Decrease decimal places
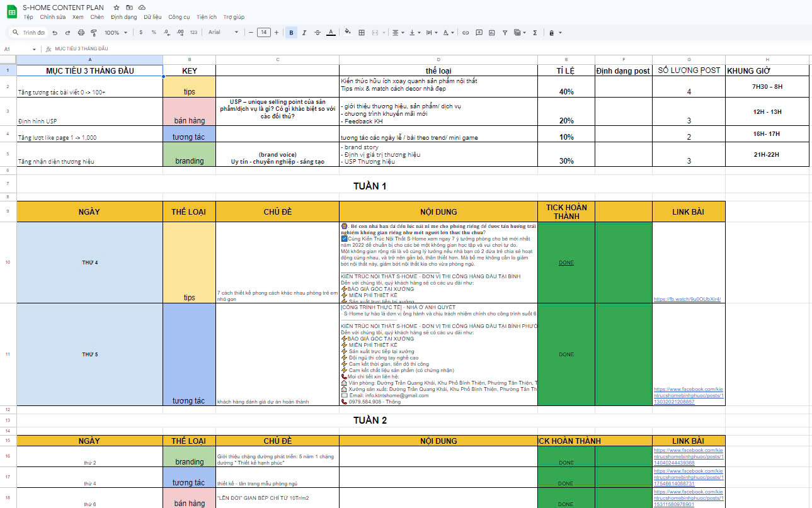Screen dimensions: 812x508 tap(166, 32)
